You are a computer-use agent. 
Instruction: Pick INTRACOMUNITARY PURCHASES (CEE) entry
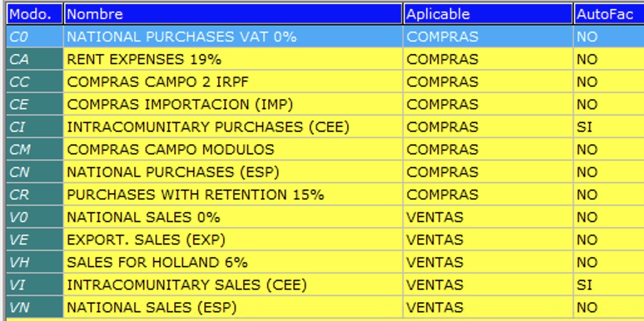click(208, 127)
